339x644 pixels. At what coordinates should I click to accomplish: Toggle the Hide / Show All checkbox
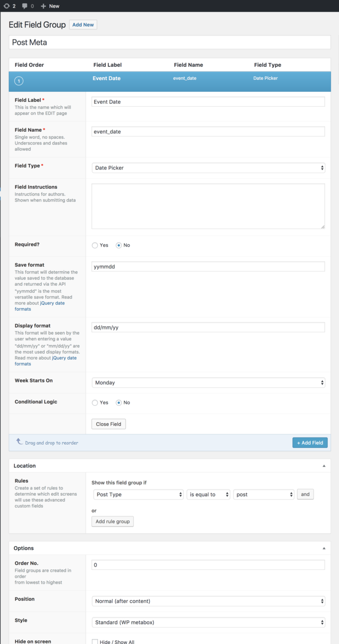(x=95, y=642)
